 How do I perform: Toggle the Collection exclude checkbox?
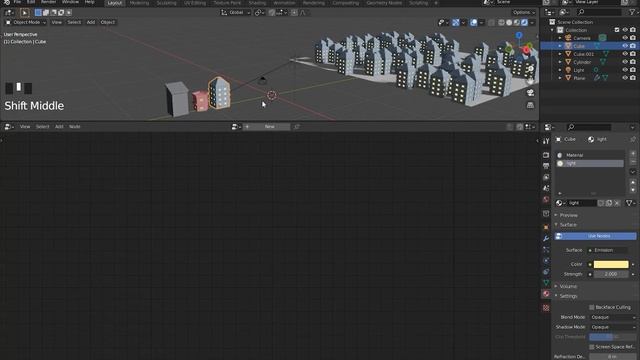click(x=617, y=30)
